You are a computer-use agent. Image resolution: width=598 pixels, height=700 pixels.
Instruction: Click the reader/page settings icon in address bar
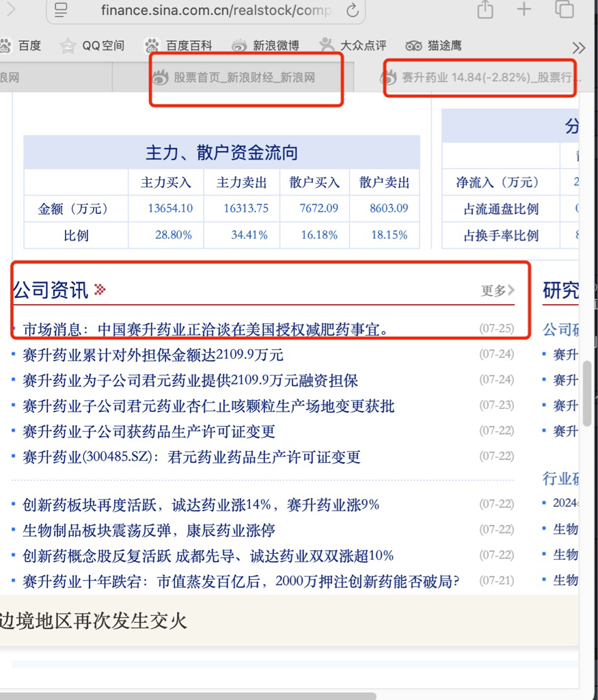[61, 10]
